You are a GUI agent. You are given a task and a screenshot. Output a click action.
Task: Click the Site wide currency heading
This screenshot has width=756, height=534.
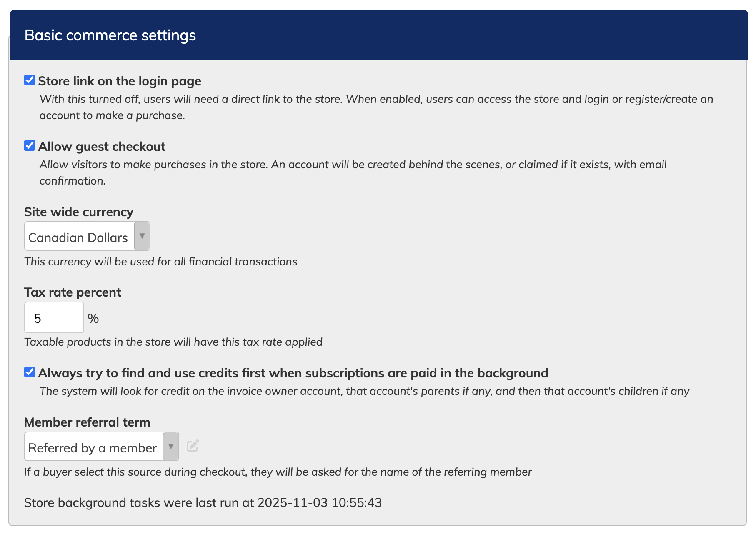(x=79, y=212)
